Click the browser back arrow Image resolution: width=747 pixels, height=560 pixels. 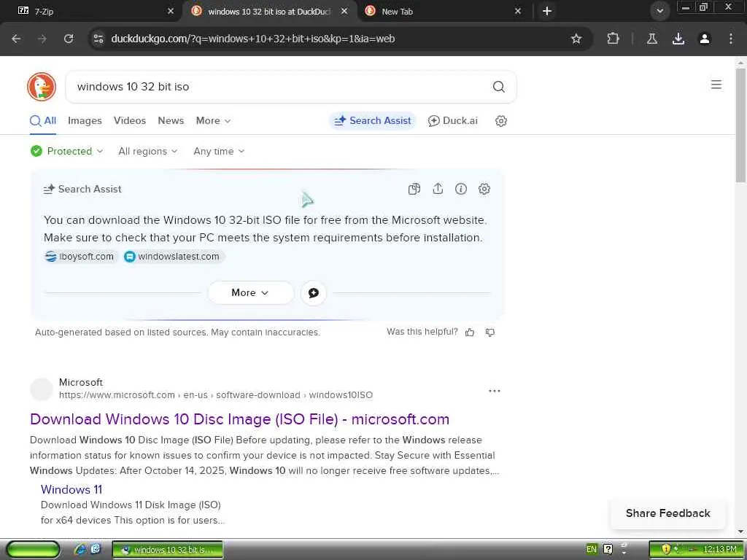[16, 39]
